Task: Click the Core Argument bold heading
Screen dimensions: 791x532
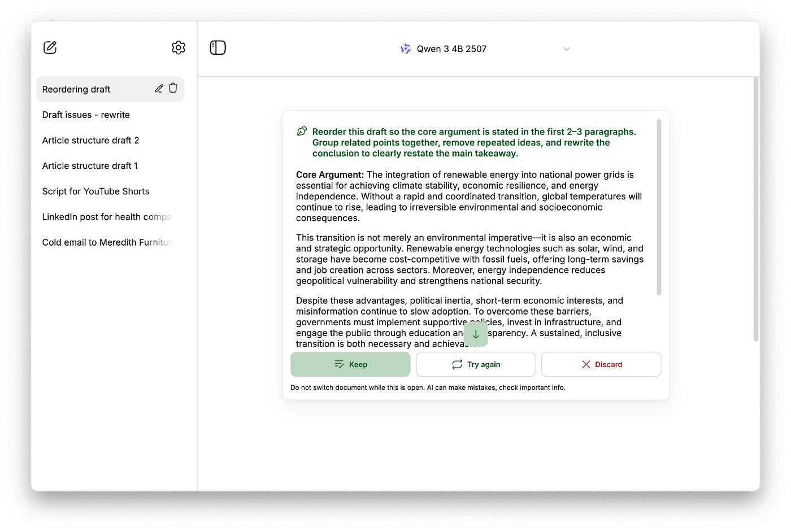Action: (330, 175)
